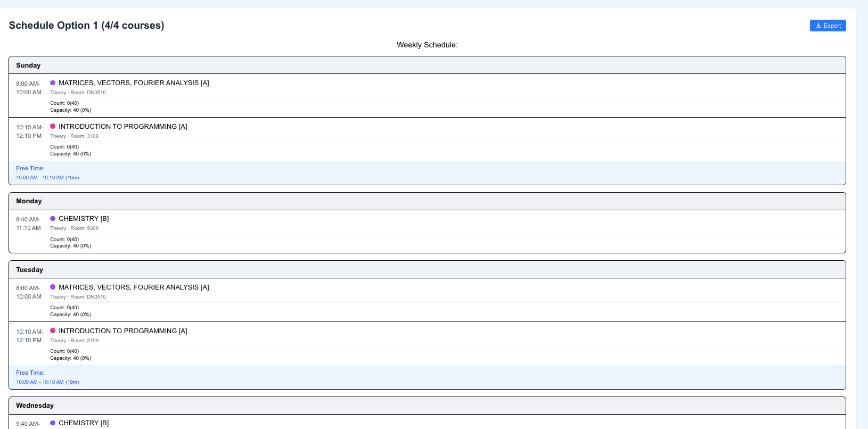Click purple dot beside Wednesday's Chemistry course

coord(53,423)
